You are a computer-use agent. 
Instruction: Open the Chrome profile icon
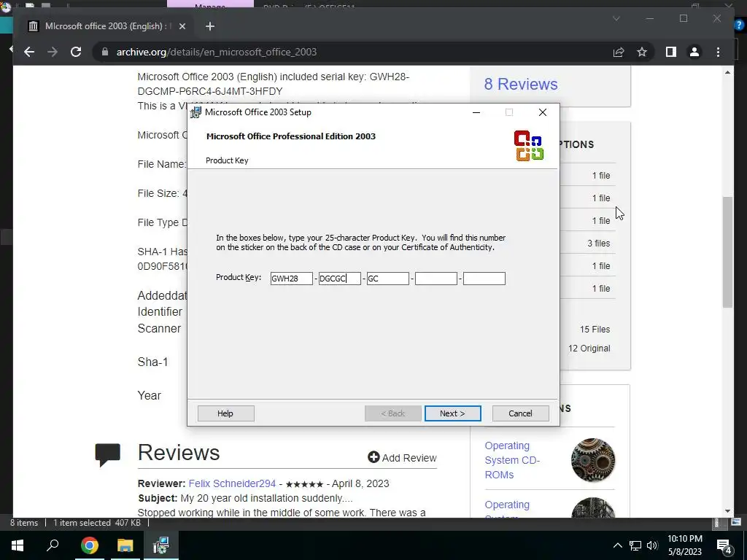click(x=694, y=52)
